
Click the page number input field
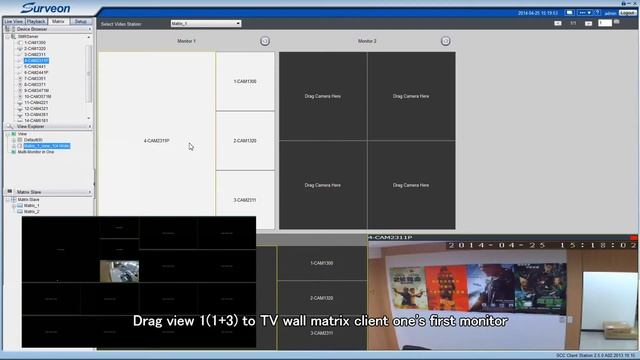[604, 23]
